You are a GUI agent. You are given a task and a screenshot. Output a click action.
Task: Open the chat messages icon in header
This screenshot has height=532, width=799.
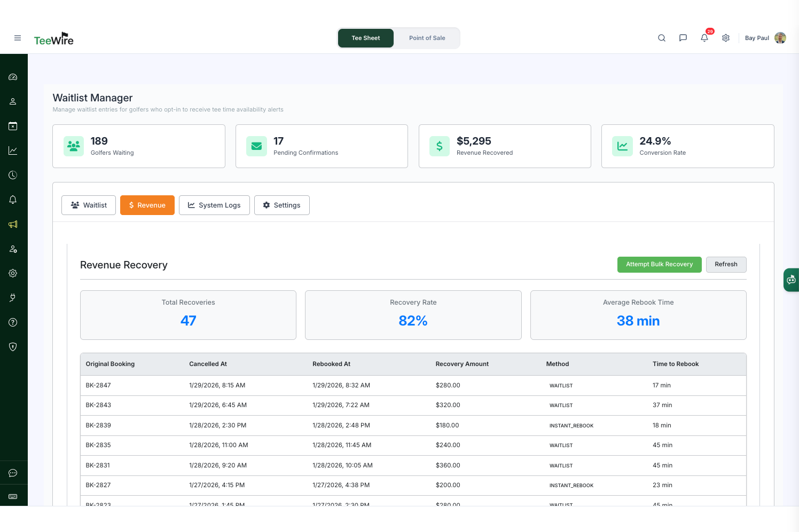click(683, 38)
